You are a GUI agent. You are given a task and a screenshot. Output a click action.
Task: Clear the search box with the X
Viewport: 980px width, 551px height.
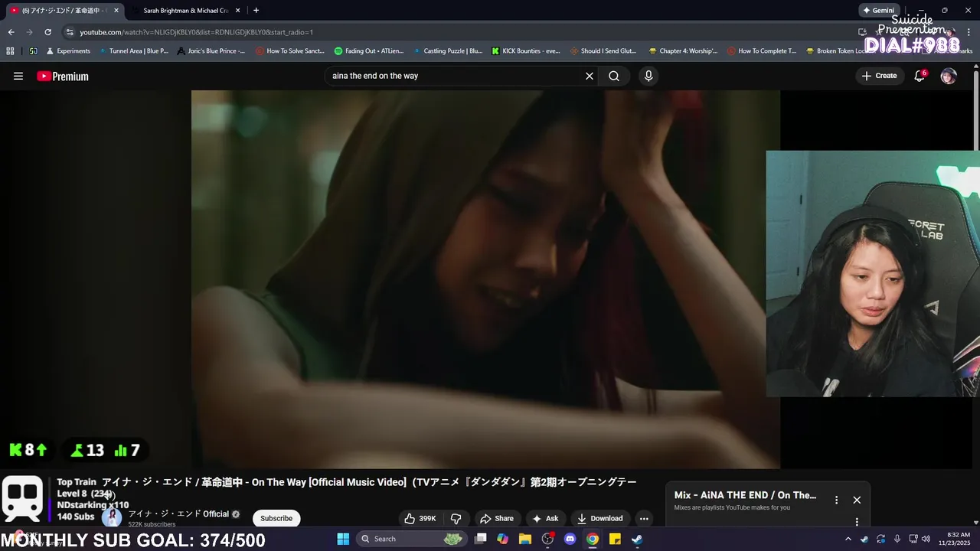pos(590,76)
